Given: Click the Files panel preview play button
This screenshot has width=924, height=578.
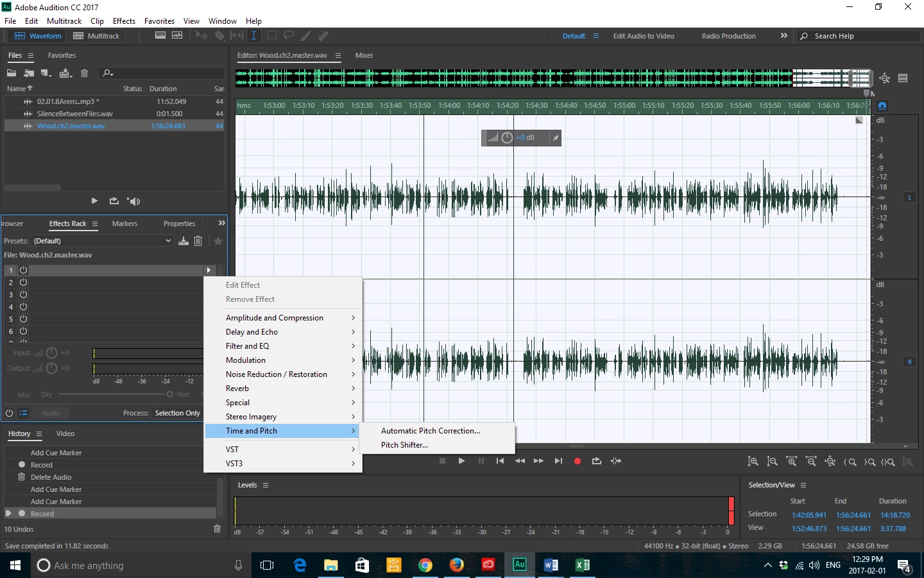Looking at the screenshot, I should pyautogui.click(x=94, y=201).
